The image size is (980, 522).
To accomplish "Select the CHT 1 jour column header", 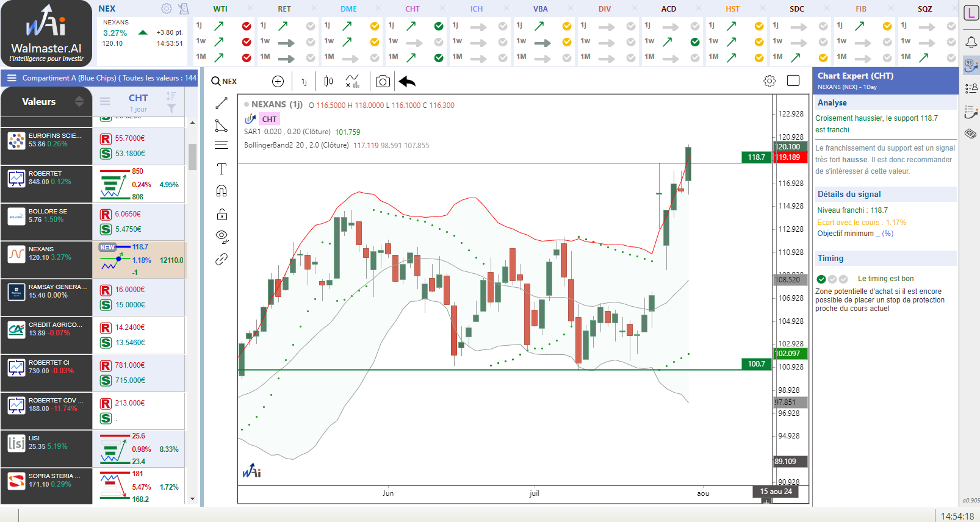I will pos(138,102).
